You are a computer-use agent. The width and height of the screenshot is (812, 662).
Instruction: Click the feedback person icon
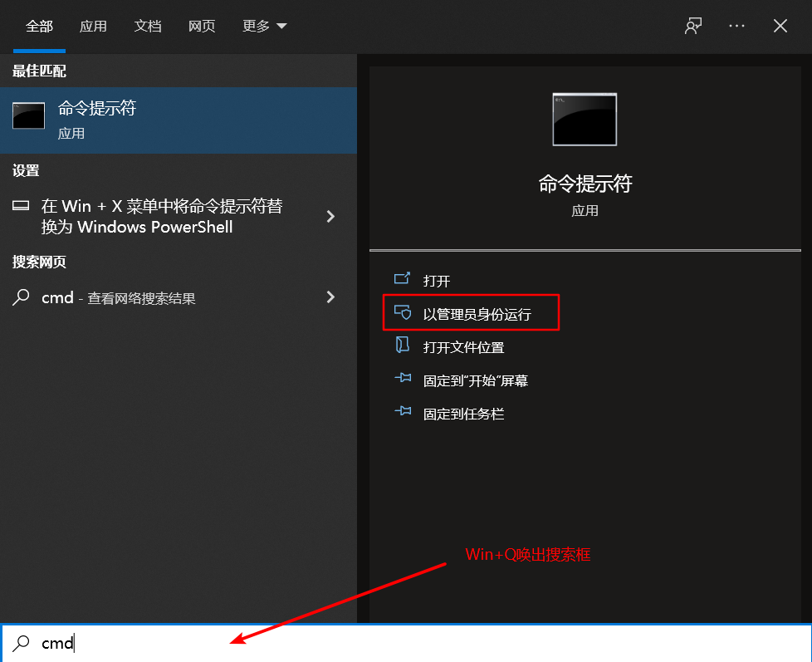pos(693,26)
